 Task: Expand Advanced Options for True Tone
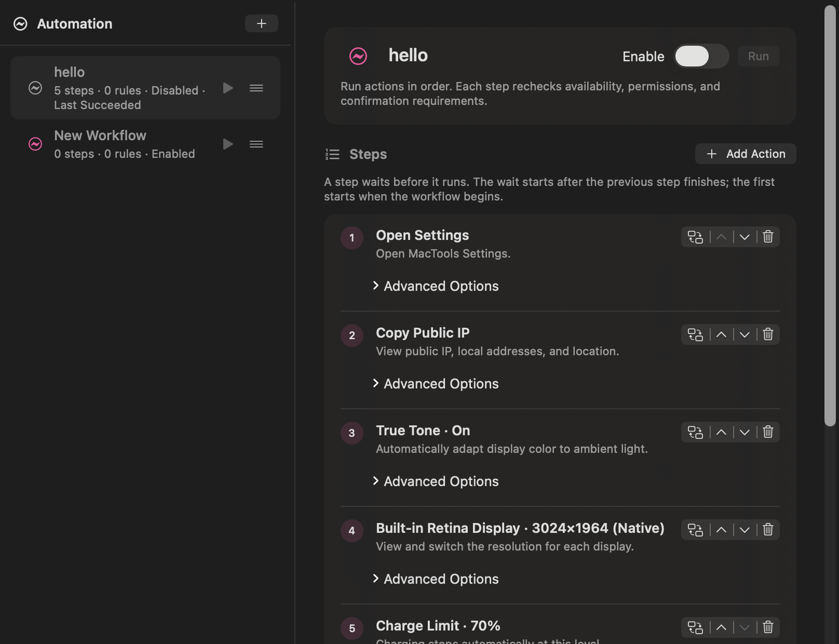point(436,481)
